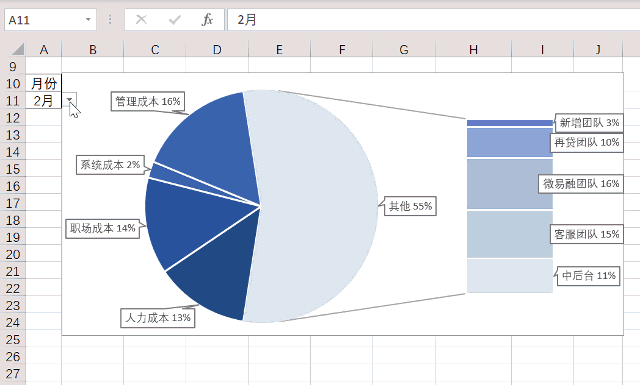Select the 职场成本 14% data label
Image resolution: width=640 pixels, height=385 pixels.
click(102, 228)
